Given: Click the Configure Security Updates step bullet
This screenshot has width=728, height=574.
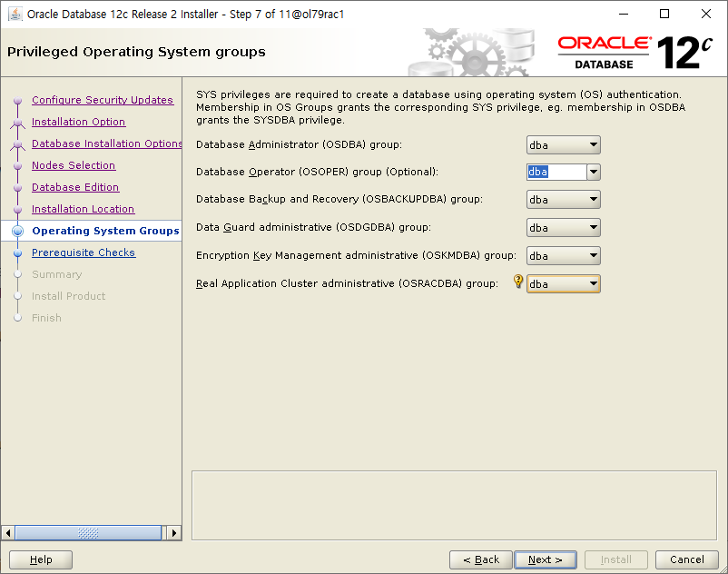Looking at the screenshot, I should click(x=17, y=100).
